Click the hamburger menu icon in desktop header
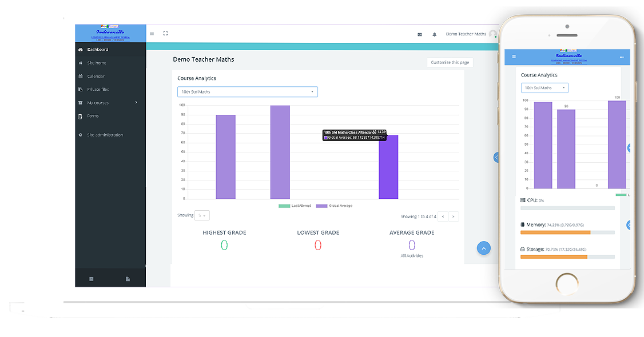The image size is (644, 337). pos(152,34)
